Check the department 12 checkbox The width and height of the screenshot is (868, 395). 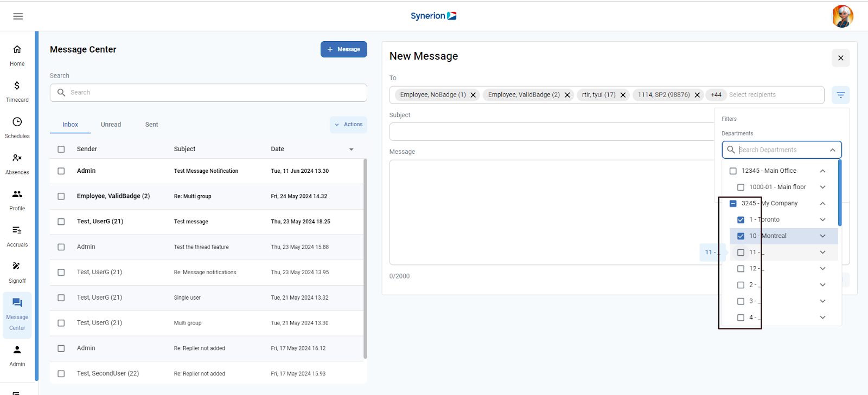click(741, 268)
